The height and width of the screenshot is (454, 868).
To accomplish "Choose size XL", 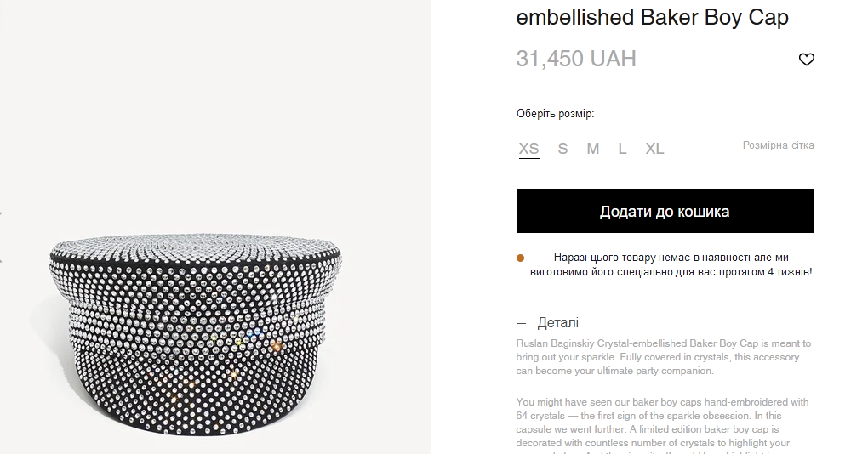I will (654, 149).
